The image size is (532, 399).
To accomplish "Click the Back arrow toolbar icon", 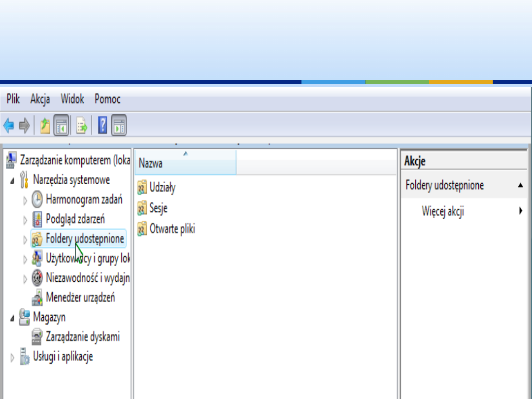I will click(8, 126).
